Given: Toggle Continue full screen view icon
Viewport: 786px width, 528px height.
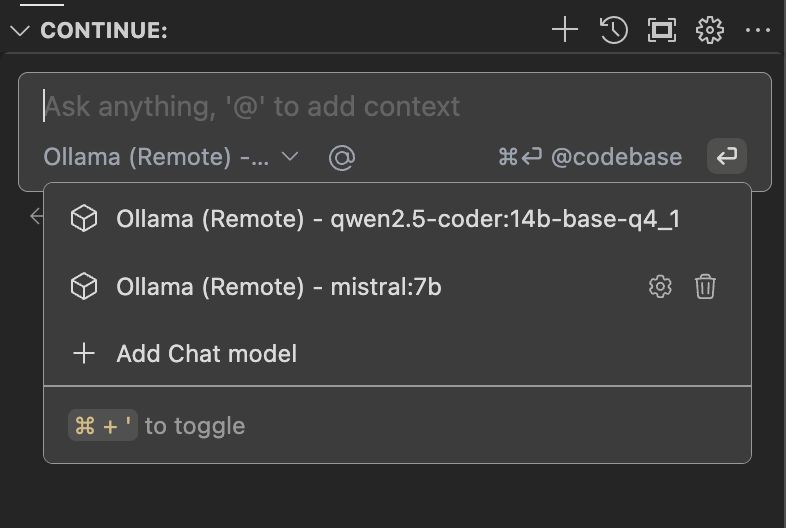Looking at the screenshot, I should point(661,30).
